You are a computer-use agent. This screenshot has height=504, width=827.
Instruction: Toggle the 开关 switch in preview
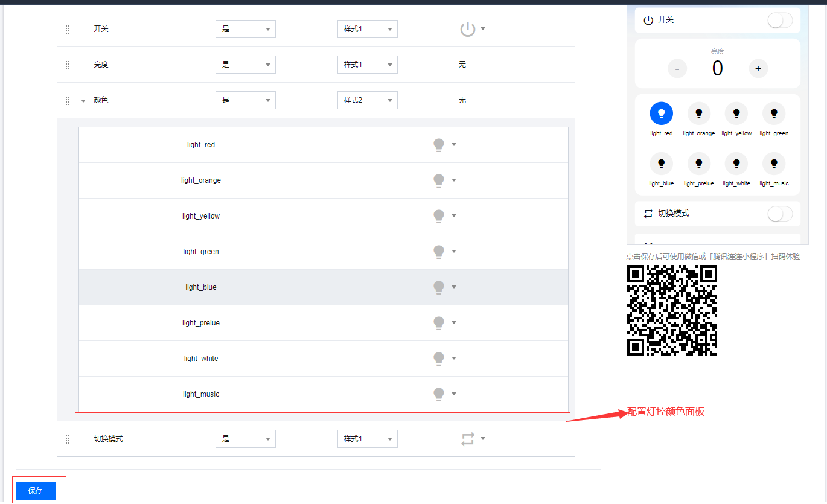click(779, 20)
